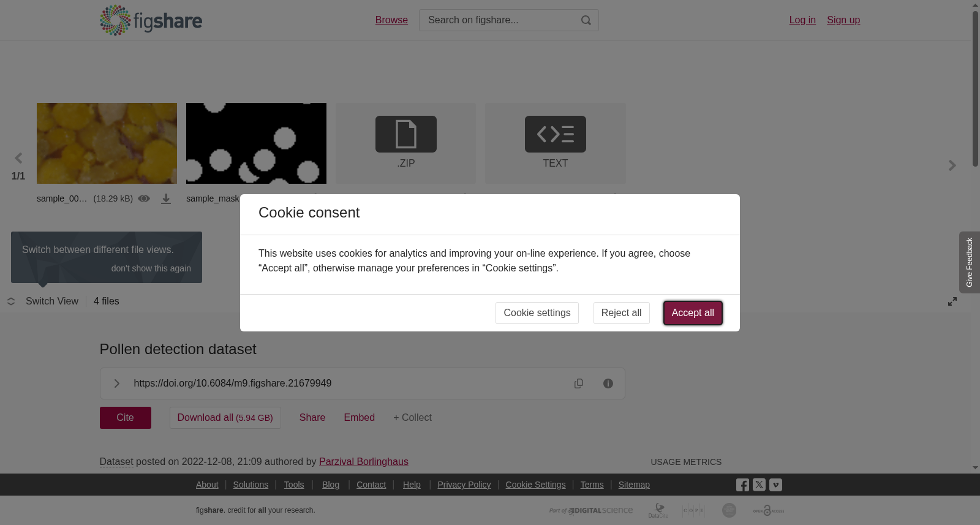Open Tools footer link
This screenshot has height=525, width=980.
pyautogui.click(x=294, y=485)
